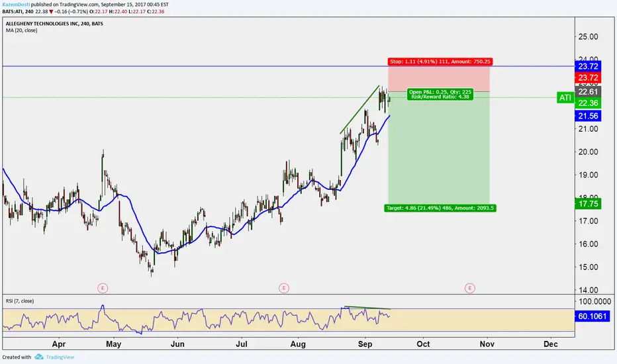This screenshot has width=617, height=364.
Task: Click the 14.00 price axis label
Action: point(588,290)
